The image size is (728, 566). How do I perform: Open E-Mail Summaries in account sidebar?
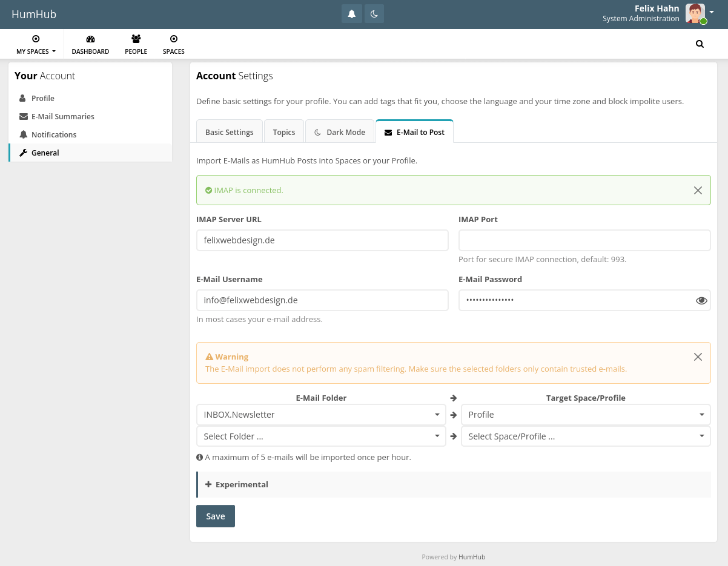click(62, 116)
